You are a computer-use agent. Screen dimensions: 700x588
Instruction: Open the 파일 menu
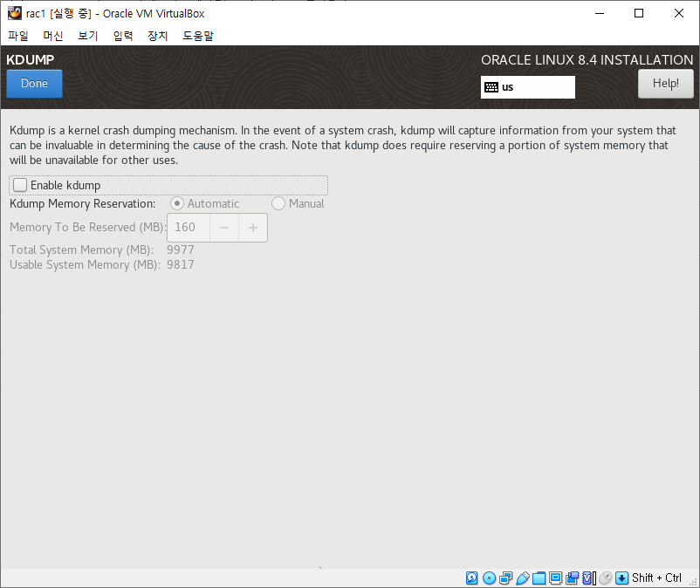(18, 36)
